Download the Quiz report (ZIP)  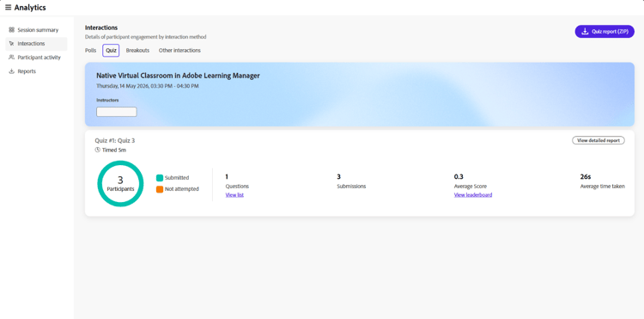click(605, 31)
